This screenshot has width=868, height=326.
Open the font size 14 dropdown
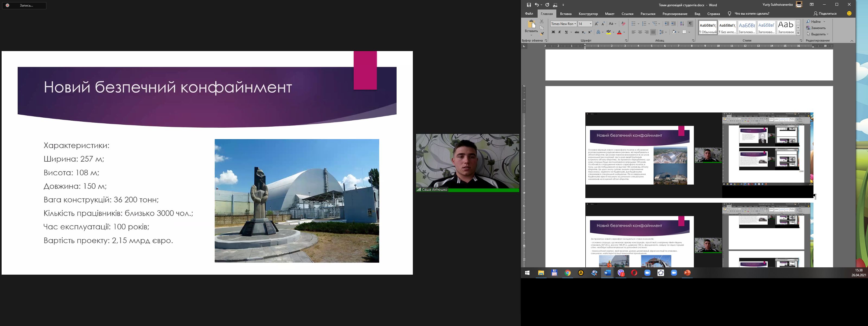(x=590, y=24)
